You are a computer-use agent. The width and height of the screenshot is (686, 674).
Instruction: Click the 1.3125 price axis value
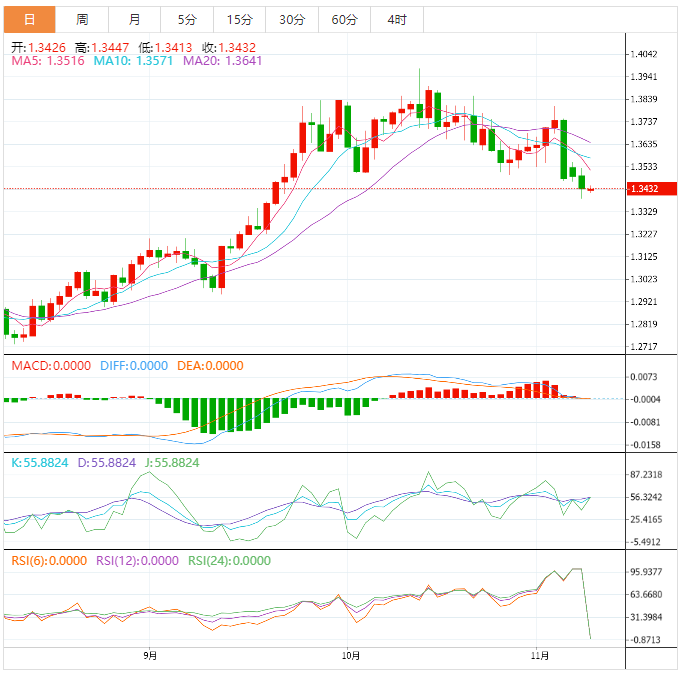(644, 257)
